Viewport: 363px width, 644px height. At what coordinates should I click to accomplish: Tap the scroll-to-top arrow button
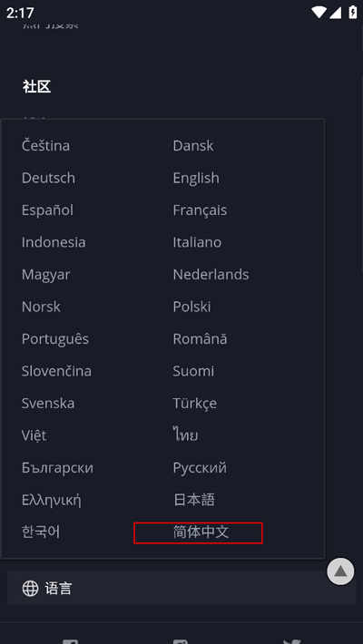click(x=340, y=571)
